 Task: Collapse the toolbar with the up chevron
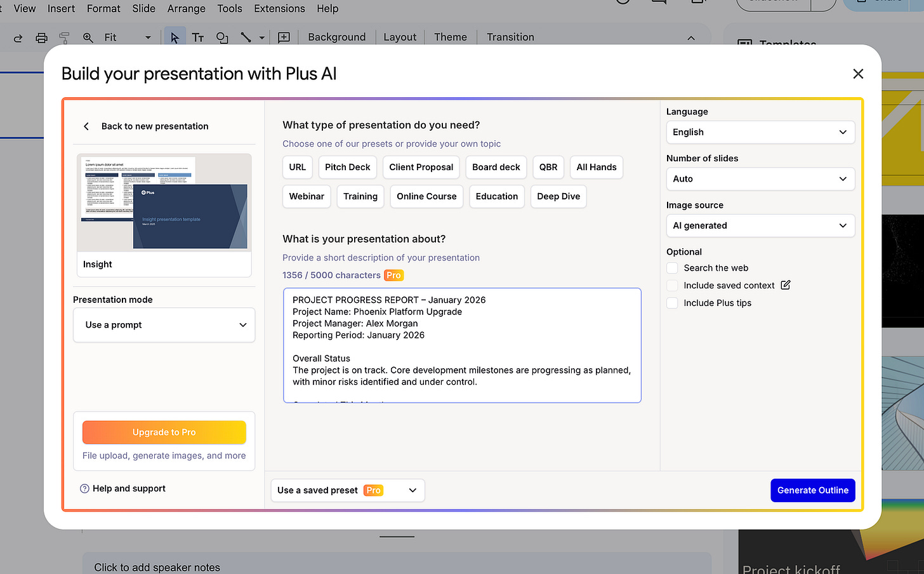691,37
